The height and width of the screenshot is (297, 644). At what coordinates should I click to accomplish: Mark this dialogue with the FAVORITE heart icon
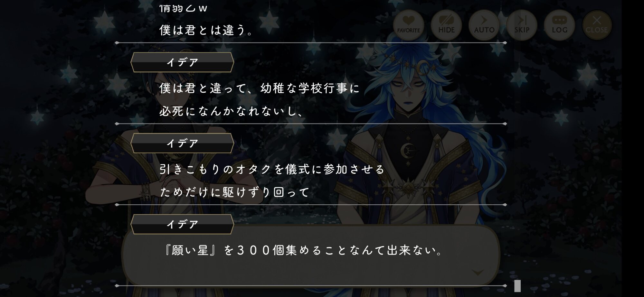408,25
